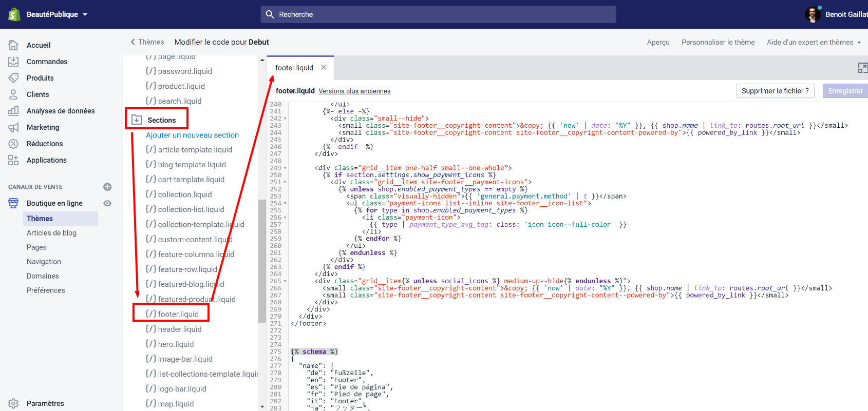Open the Navigation menu item
This screenshot has height=411, width=868.
click(x=44, y=262)
